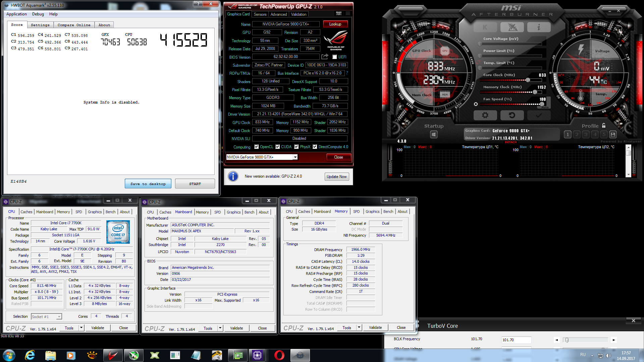Save Afterburner profile with floppy icon

tap(613, 134)
